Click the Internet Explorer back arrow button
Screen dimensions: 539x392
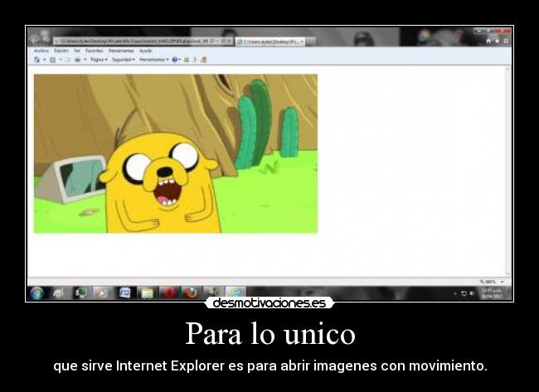tap(34, 41)
